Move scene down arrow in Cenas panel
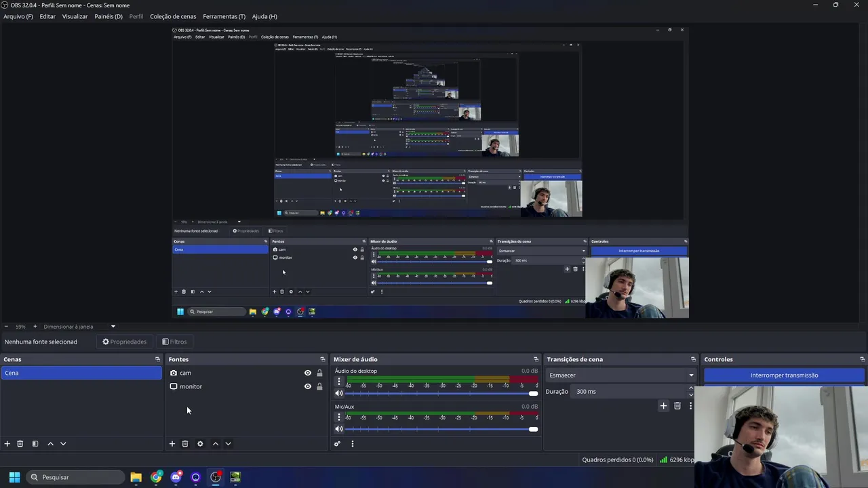This screenshot has width=868, height=488. [63, 444]
